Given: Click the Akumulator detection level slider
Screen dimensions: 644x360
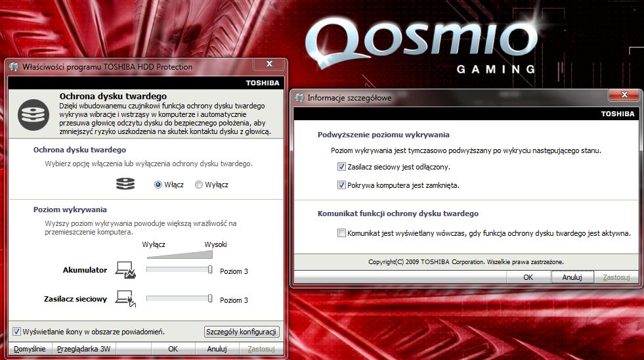Looking at the screenshot, I should coord(179,269).
